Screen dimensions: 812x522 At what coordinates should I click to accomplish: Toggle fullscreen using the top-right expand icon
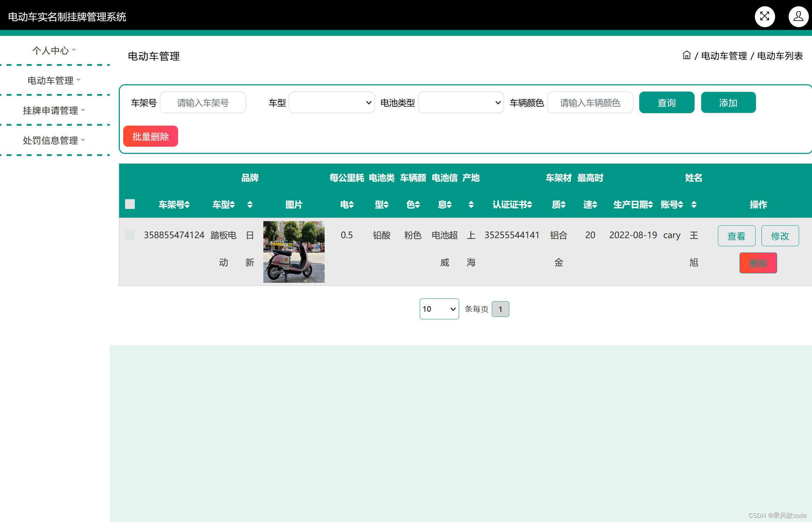pyautogui.click(x=765, y=16)
